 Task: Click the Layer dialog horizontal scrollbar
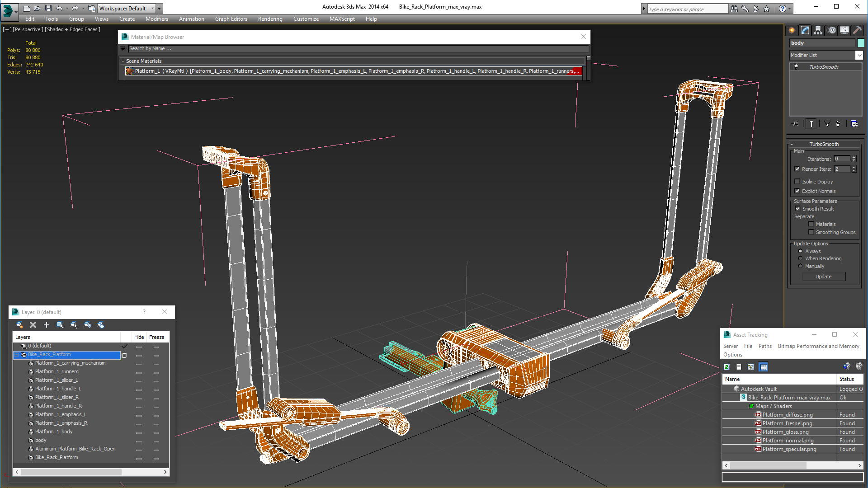coord(91,472)
